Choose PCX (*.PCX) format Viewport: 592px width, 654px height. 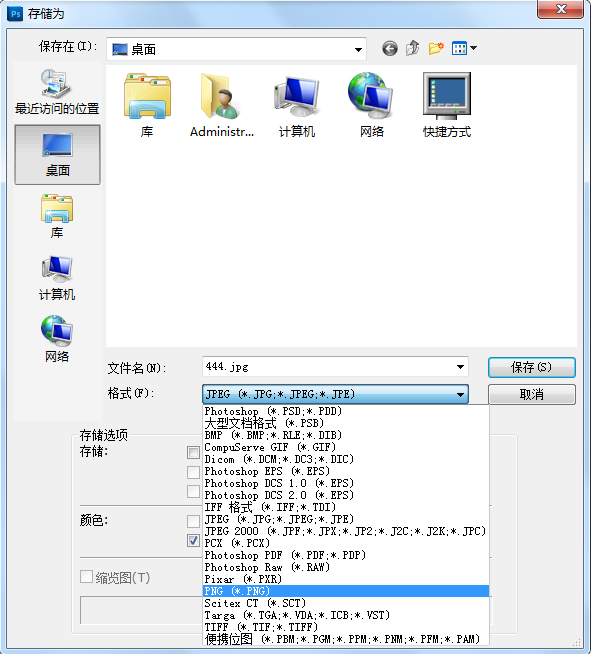click(346, 543)
